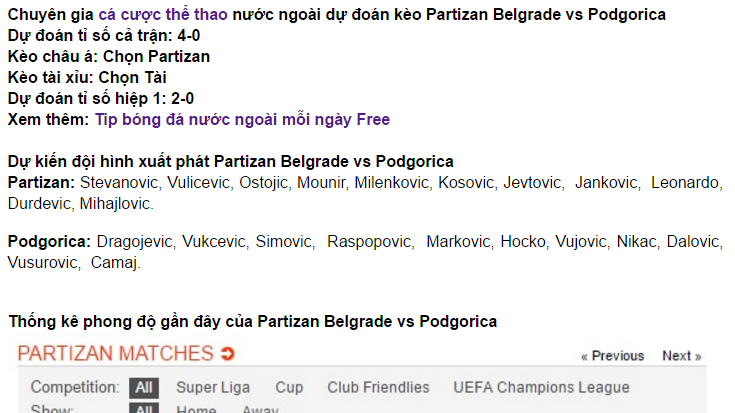Select the 'All' option in Show row
This screenshot has width=735, height=413.
pos(144,408)
